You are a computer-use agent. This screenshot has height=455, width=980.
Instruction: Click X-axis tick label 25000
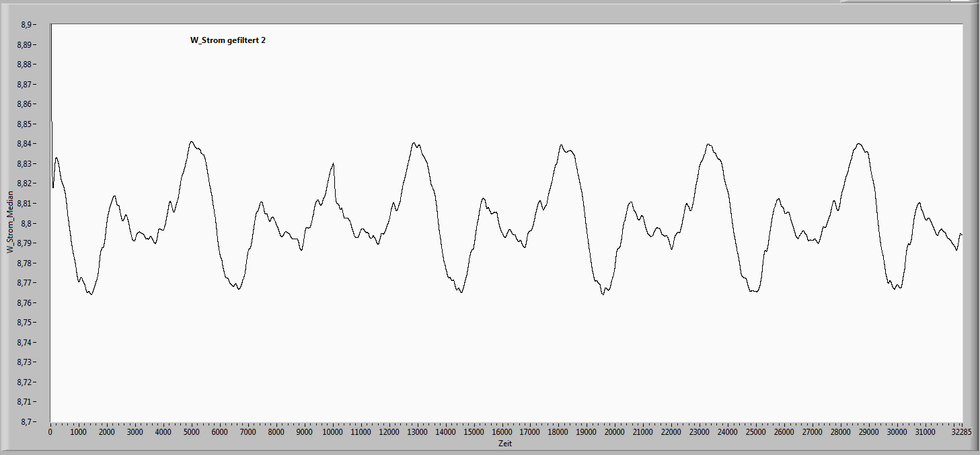[x=757, y=432]
